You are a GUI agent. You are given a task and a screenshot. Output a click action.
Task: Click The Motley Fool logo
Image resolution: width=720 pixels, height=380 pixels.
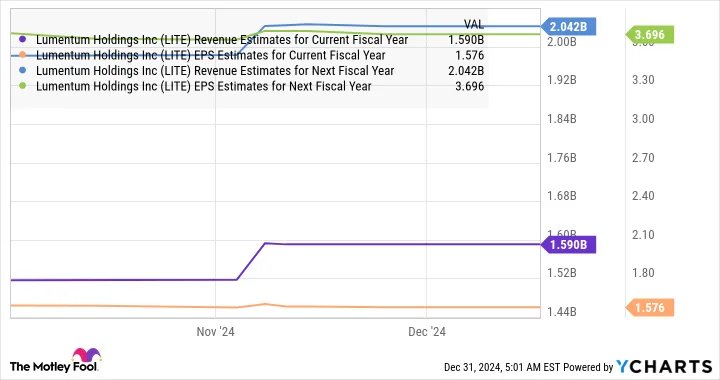[55, 361]
